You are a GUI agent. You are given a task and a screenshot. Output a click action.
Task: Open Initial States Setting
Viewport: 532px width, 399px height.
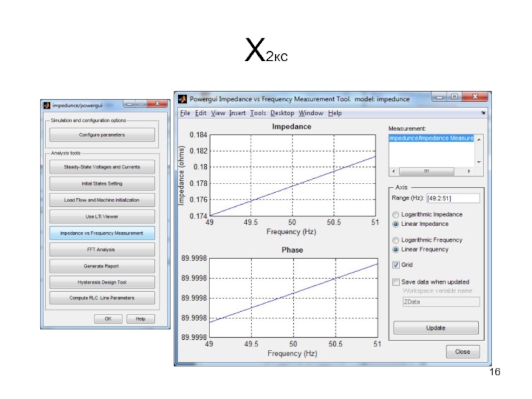(x=102, y=184)
